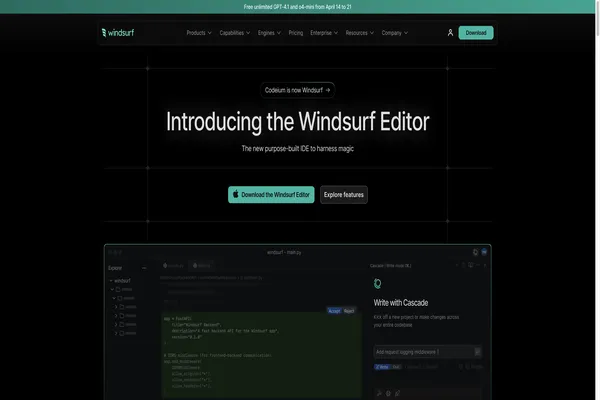Screen dimensions: 600x400
Task: Click the avatar icon in editor title bar
Action: 485,252
